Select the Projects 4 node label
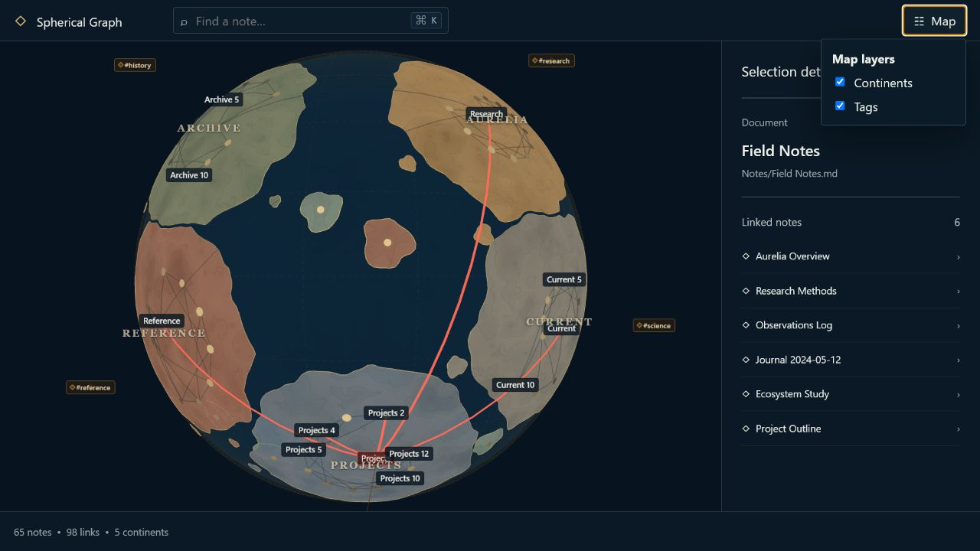 click(x=317, y=430)
